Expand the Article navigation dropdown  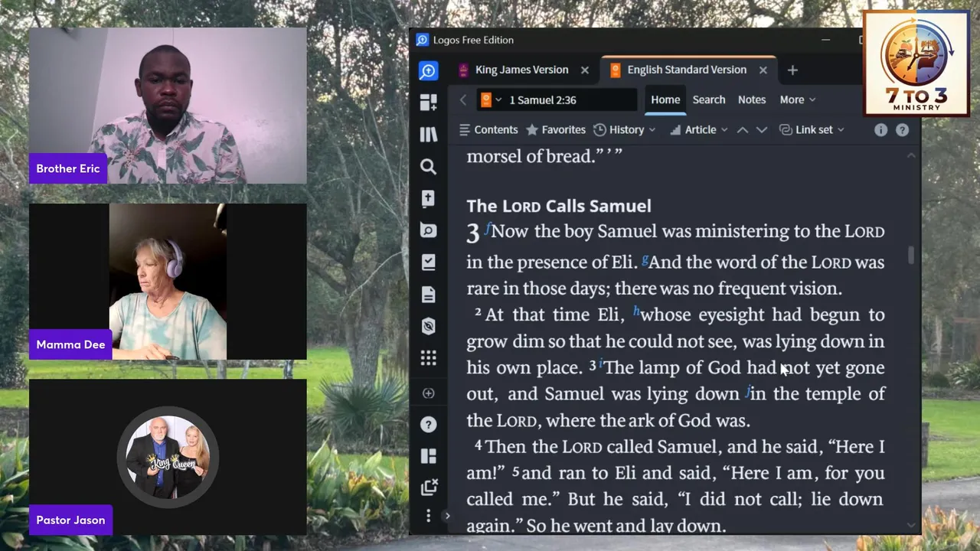(x=698, y=130)
